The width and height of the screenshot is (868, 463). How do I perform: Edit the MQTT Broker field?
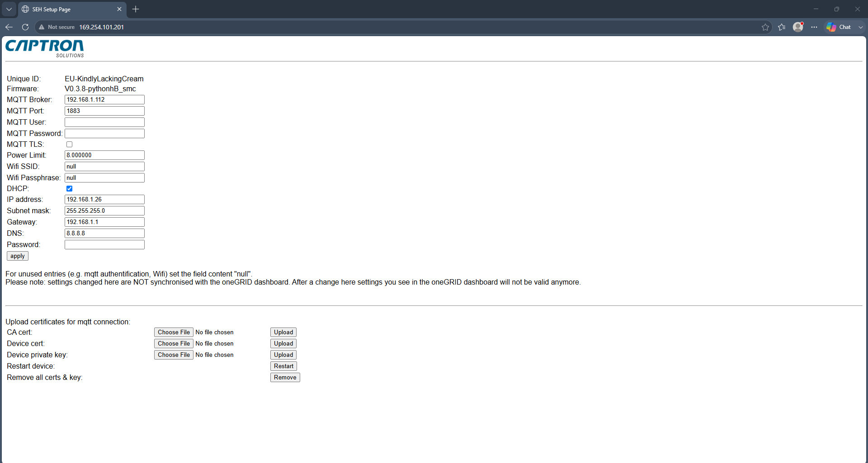(x=104, y=99)
